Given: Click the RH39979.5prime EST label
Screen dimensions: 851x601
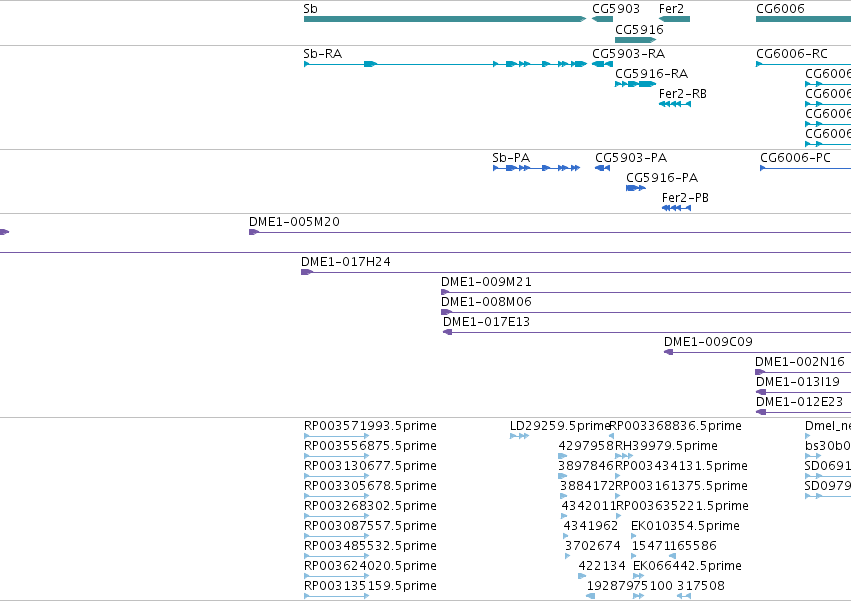Looking at the screenshot, I should point(666,445).
